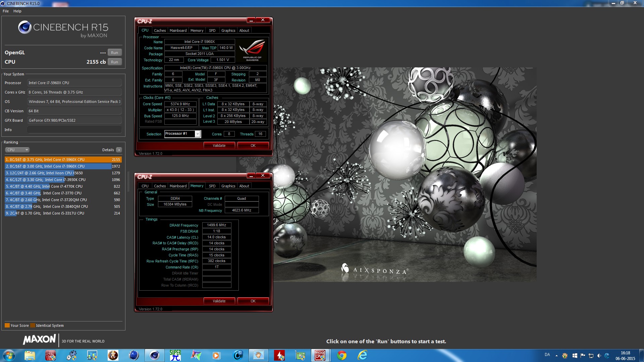Select ranking row '2. 8C/16T @ 3.00 GHz'
The height and width of the screenshot is (362, 644).
point(63,166)
